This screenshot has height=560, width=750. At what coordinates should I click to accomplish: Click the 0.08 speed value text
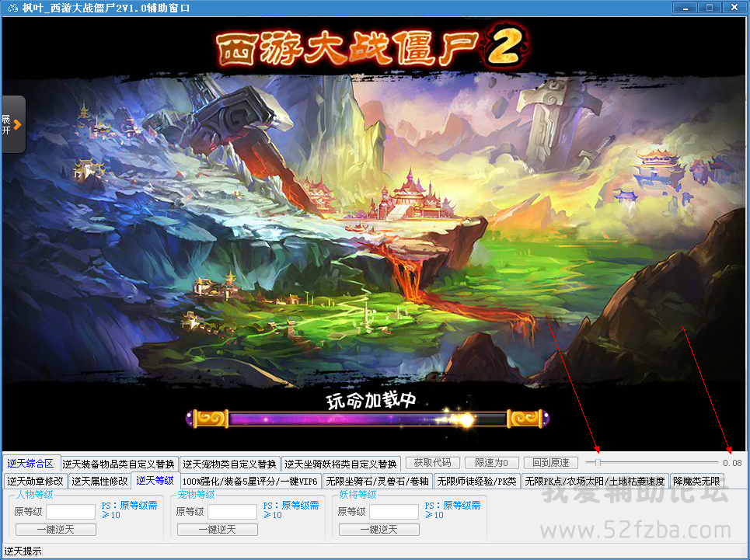[732, 463]
